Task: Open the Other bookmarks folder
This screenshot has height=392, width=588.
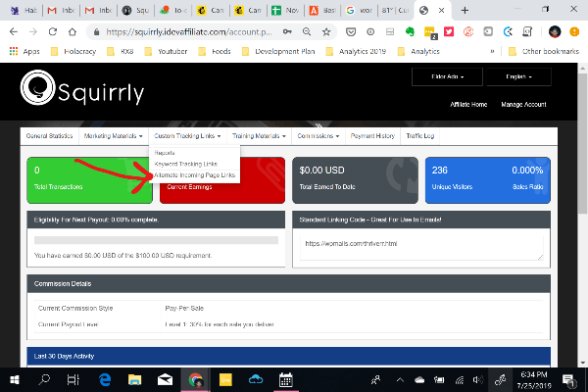Action: (544, 51)
